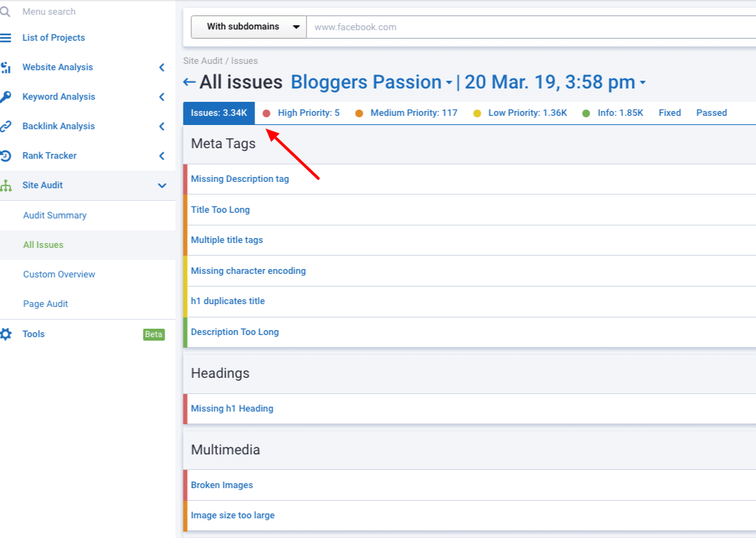Expand the Website Analysis chevron
The width and height of the screenshot is (756, 538).
click(x=162, y=67)
